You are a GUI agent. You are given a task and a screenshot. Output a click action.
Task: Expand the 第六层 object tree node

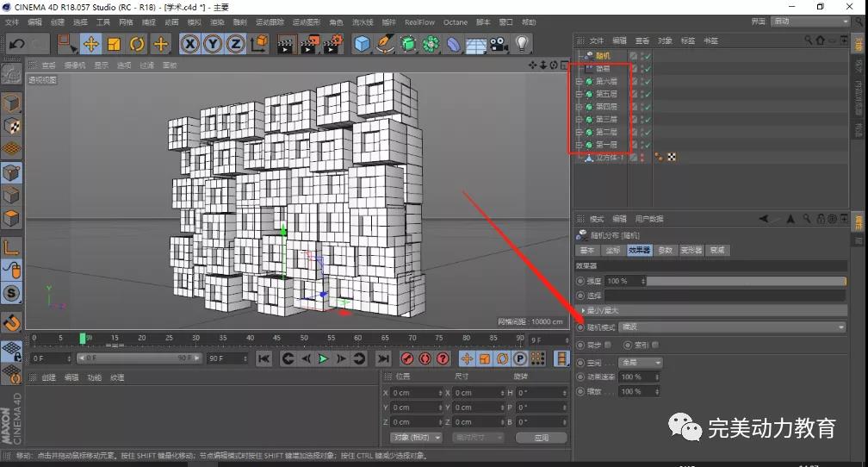[579, 81]
